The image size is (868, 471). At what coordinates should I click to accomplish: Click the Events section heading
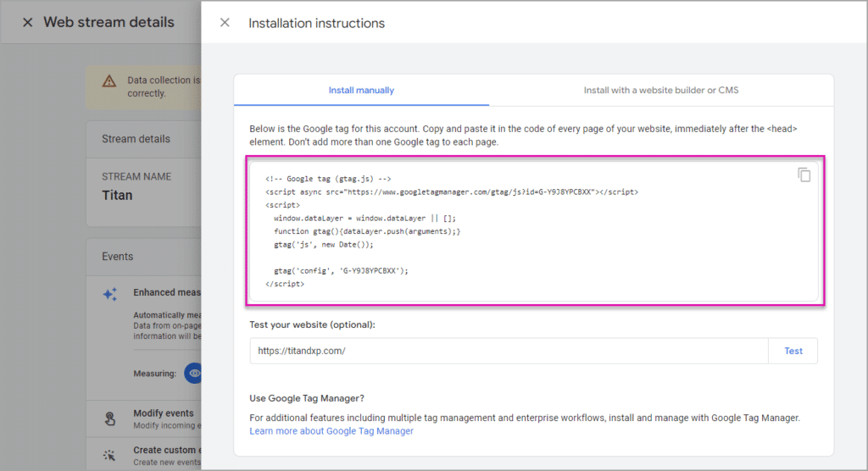(117, 257)
